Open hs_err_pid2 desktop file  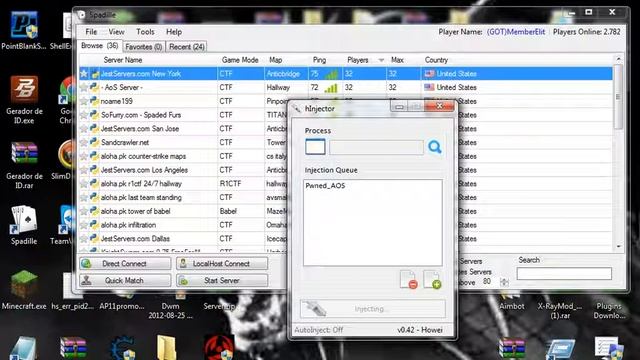tap(73, 292)
